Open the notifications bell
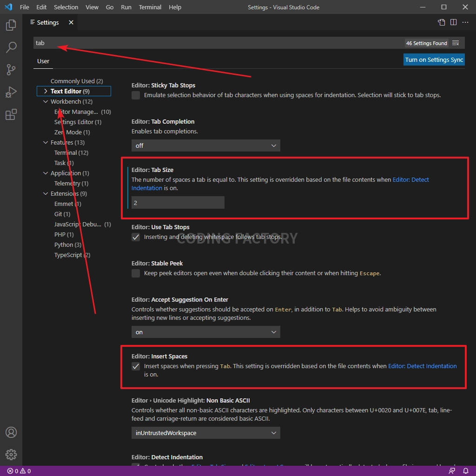 tap(466, 471)
